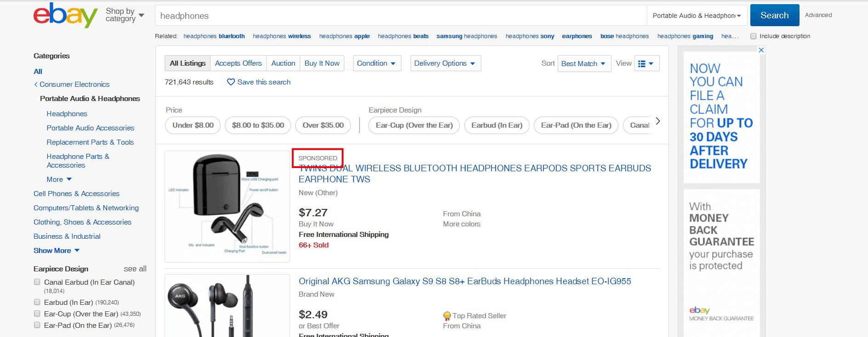Select the All Listings tab

pos(188,63)
